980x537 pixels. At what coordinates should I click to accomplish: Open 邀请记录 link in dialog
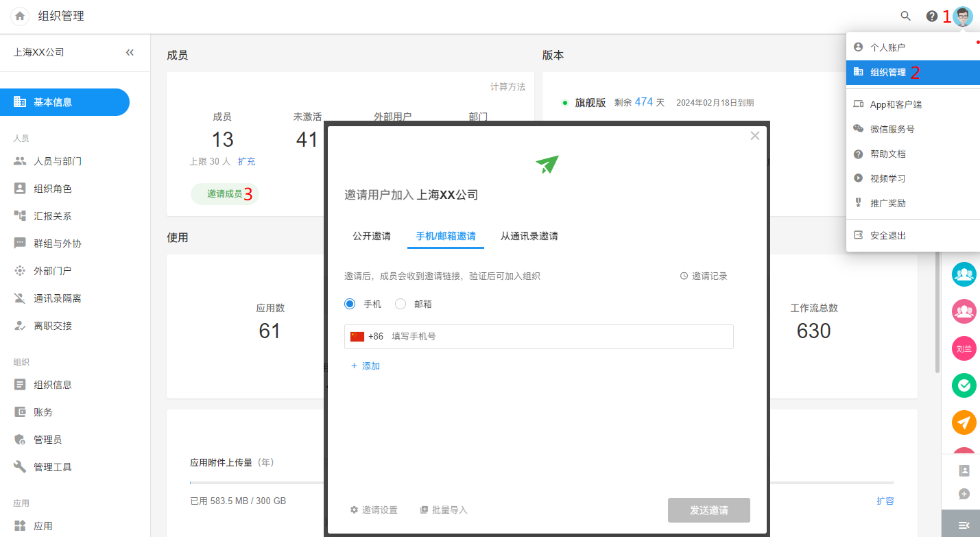pos(704,276)
